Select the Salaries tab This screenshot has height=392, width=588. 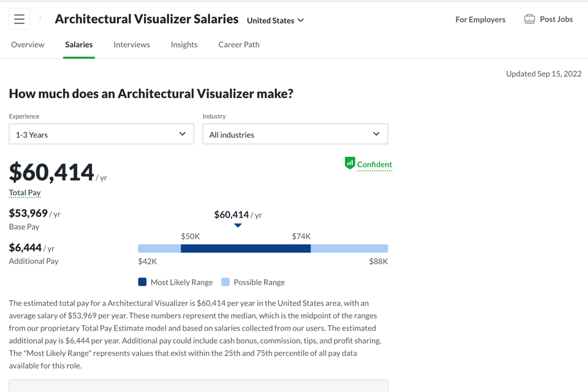tap(79, 45)
